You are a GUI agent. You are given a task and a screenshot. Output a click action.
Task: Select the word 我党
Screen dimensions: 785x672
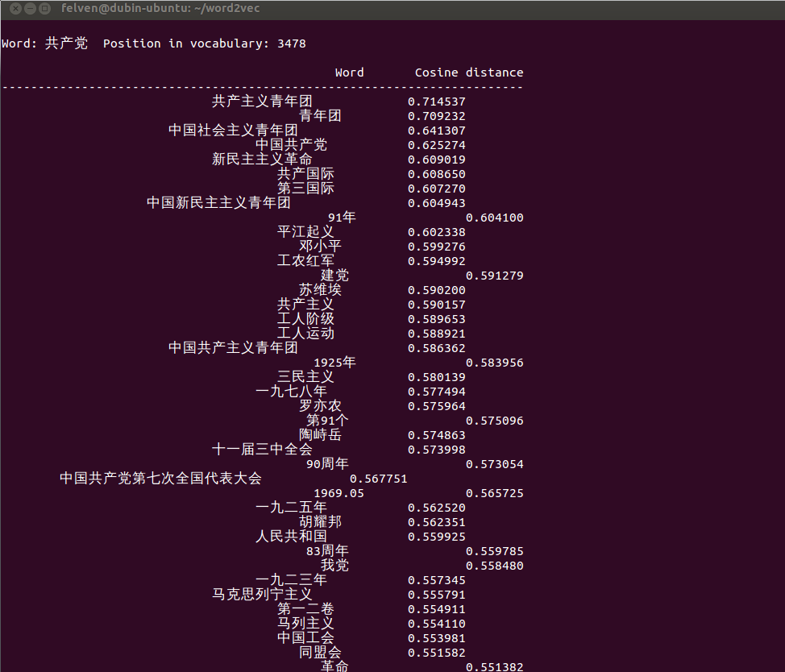(334, 566)
